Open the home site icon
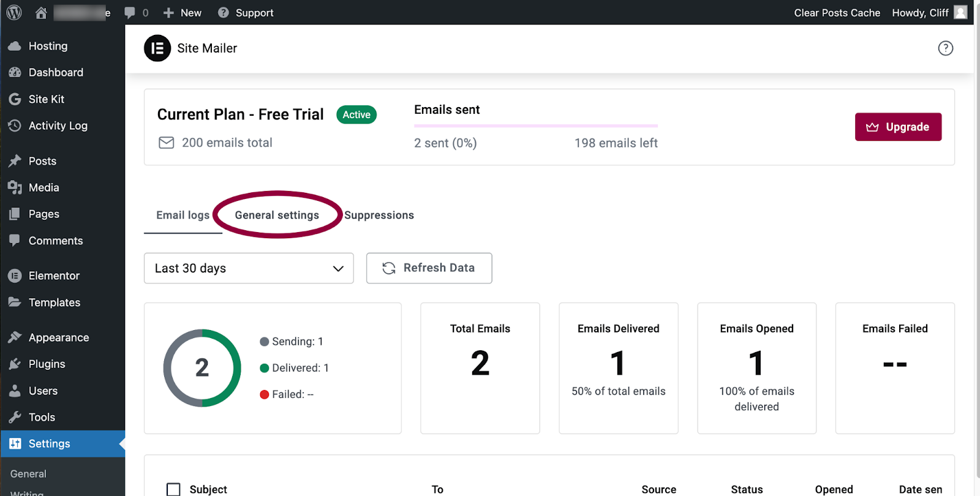The image size is (980, 496). [x=41, y=12]
